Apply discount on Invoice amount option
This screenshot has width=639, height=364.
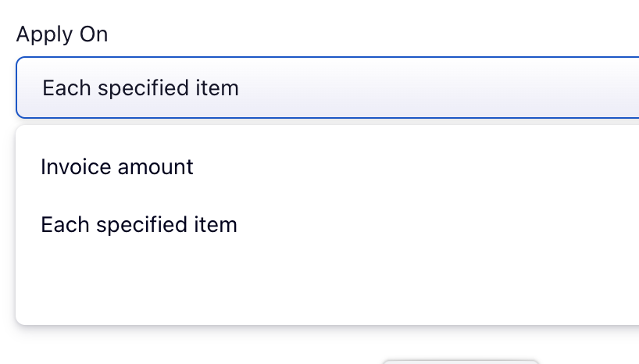[117, 167]
